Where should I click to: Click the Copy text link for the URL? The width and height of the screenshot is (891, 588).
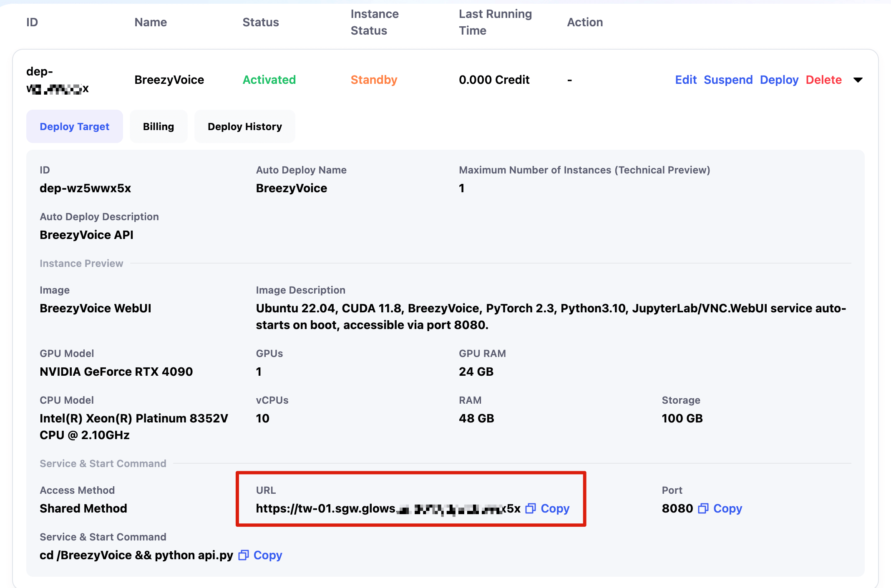pos(555,508)
